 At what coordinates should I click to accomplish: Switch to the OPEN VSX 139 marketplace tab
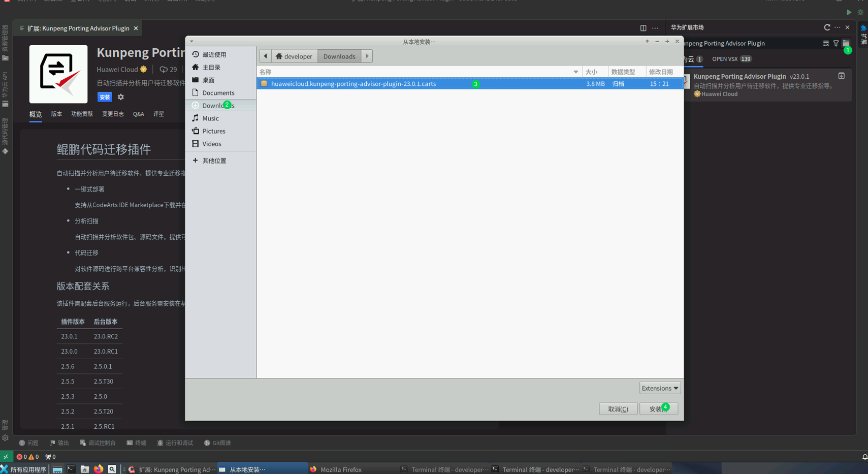(x=731, y=59)
